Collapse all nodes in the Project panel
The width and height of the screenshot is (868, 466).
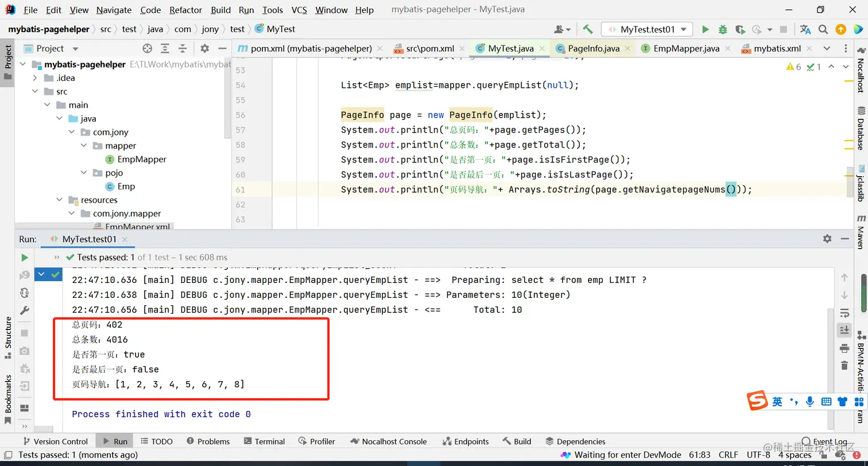[183, 49]
